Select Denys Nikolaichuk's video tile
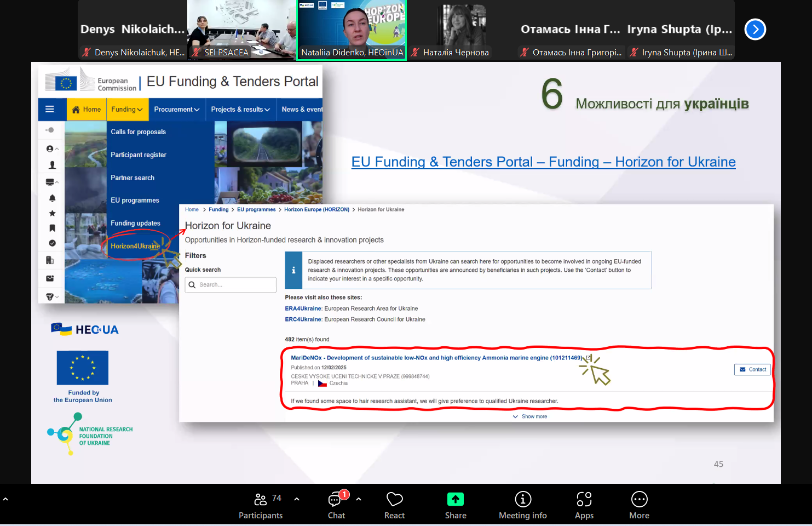Viewport: 812px width, 526px height. (x=133, y=30)
